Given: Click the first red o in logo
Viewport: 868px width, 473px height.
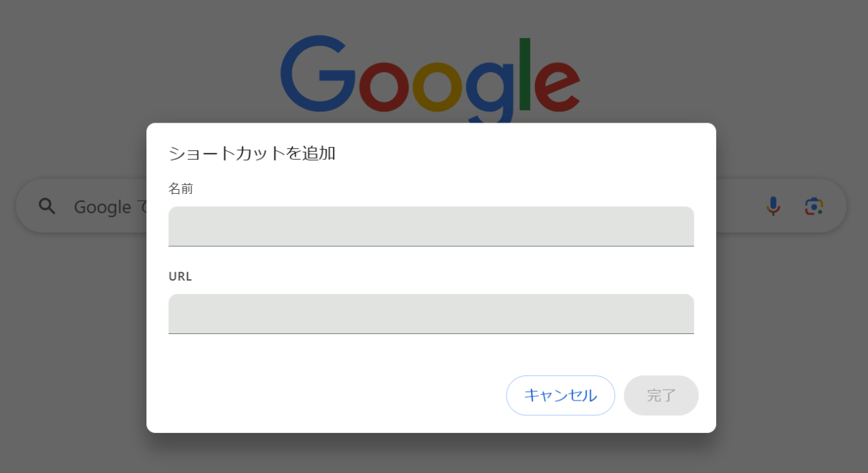Looking at the screenshot, I should click(x=384, y=87).
